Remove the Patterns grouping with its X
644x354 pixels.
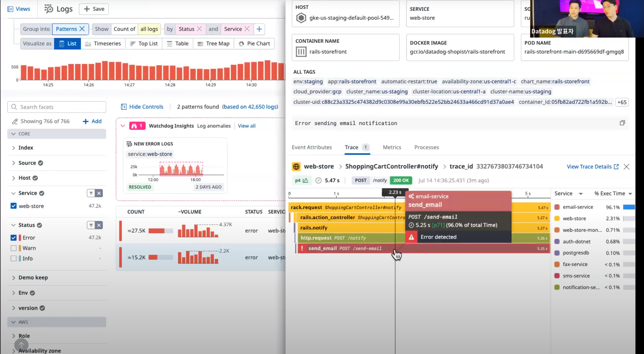82,29
